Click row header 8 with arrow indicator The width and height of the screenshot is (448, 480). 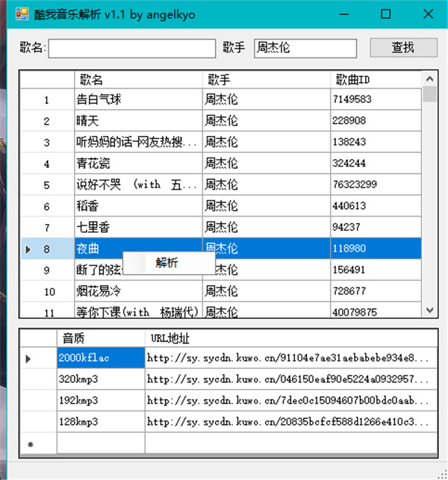tap(48, 249)
